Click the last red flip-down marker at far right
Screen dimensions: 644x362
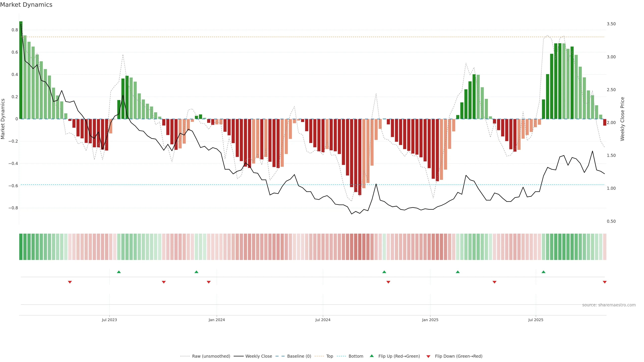(x=604, y=282)
